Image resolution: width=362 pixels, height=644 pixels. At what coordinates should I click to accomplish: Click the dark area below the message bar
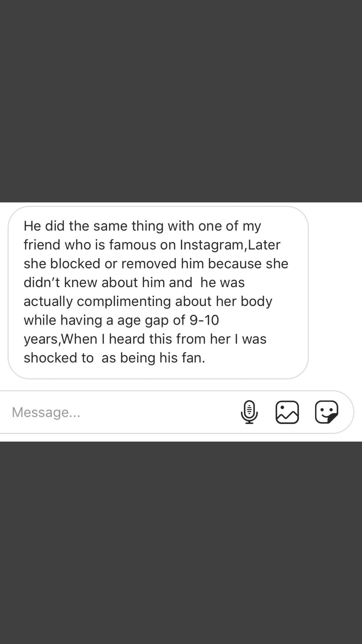pyautogui.click(x=181, y=542)
